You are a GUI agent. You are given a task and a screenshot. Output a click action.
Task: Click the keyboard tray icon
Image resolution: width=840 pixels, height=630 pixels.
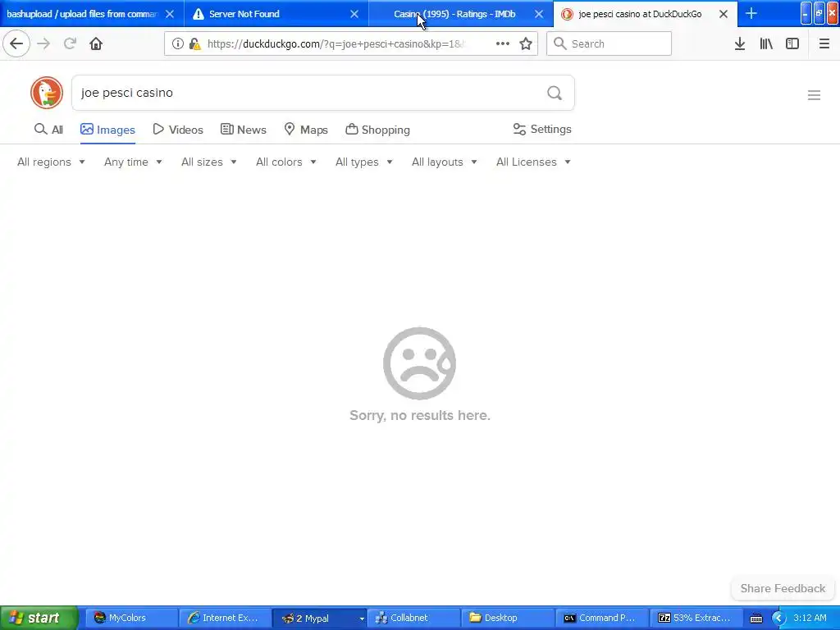coord(756,619)
